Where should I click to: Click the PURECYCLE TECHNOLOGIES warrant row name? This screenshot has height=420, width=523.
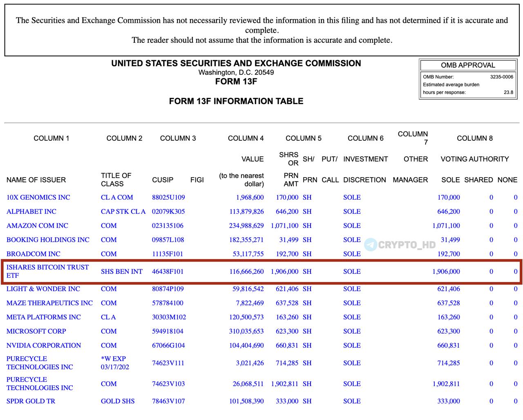[40, 362]
